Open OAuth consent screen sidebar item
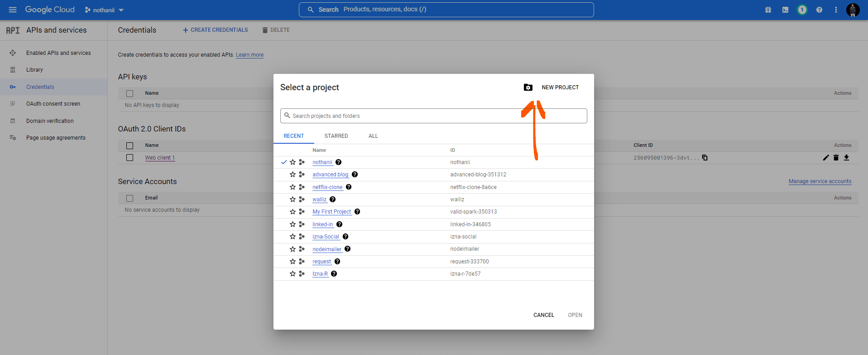Image resolution: width=868 pixels, height=355 pixels. click(x=53, y=104)
